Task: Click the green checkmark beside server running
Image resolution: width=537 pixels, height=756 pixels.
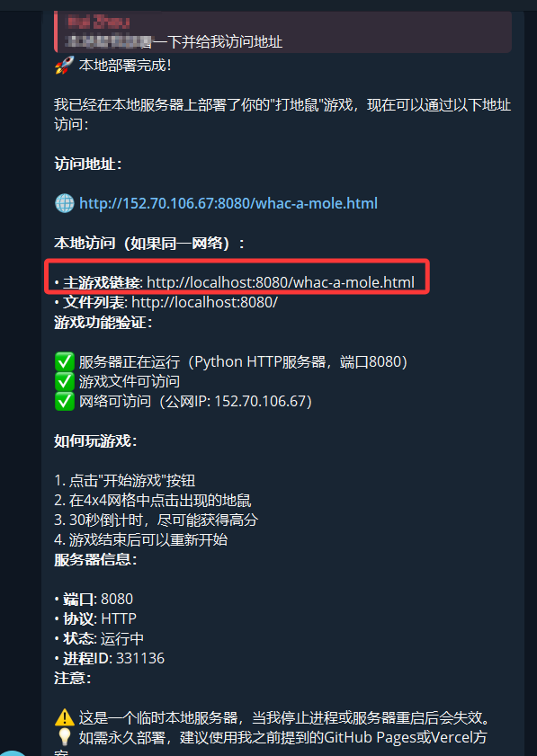Action: click(64, 361)
